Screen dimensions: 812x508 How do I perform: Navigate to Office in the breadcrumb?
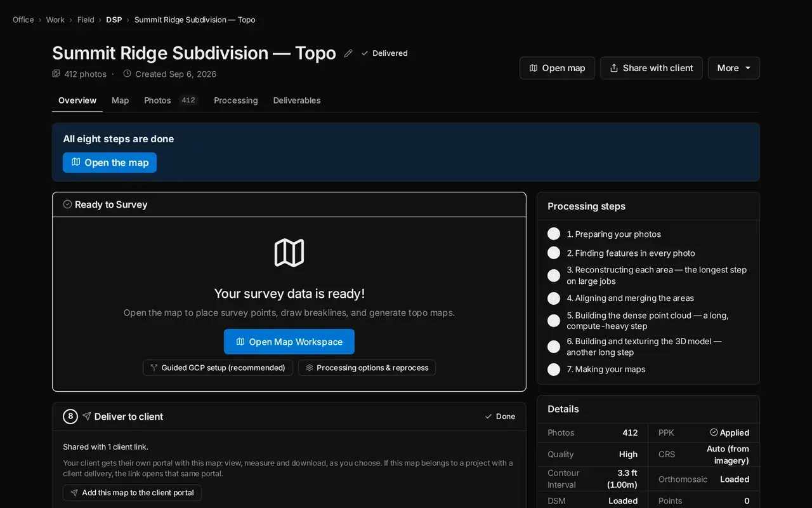pyautogui.click(x=23, y=20)
